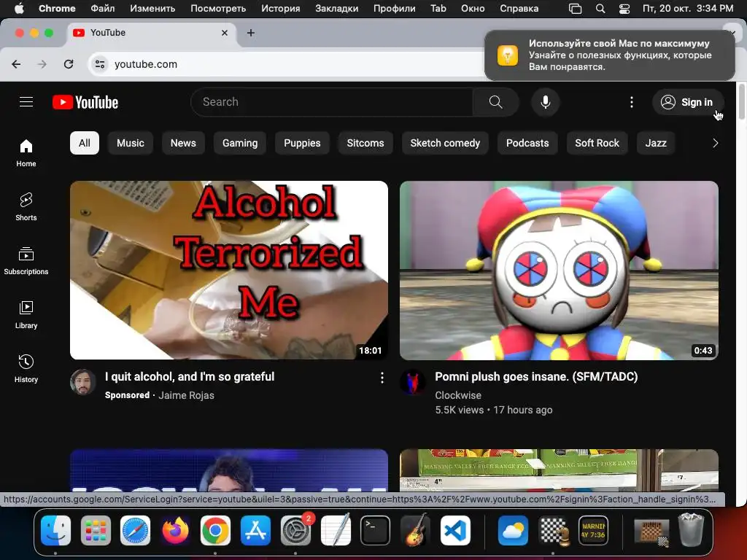747x560 pixels.
Task: Go back with browser back arrow
Action: click(16, 64)
